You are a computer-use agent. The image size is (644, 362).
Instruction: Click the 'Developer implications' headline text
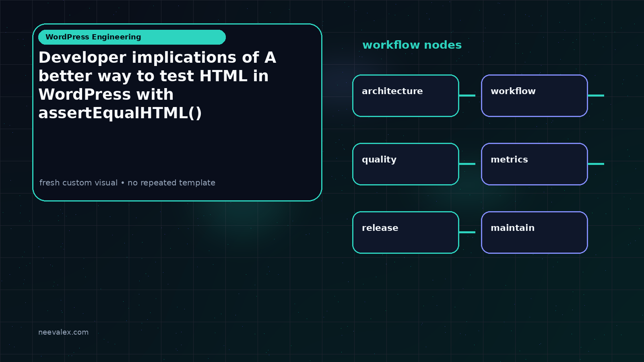[x=157, y=85]
